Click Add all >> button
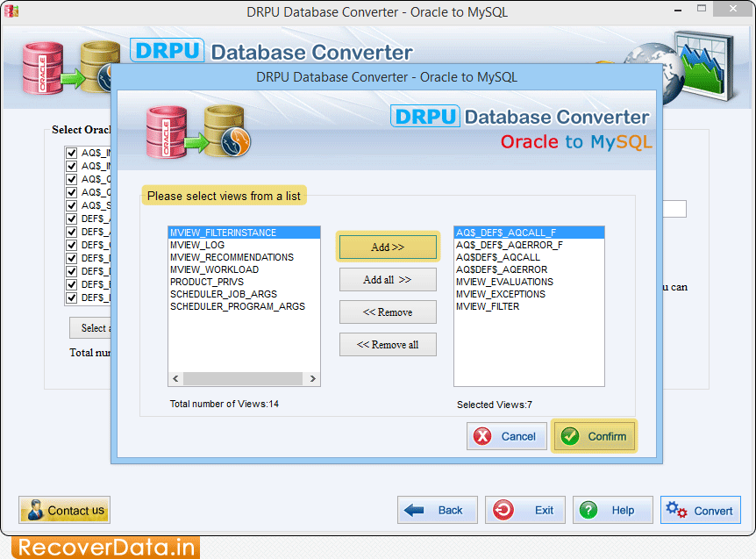This screenshot has width=756, height=559. coord(388,280)
